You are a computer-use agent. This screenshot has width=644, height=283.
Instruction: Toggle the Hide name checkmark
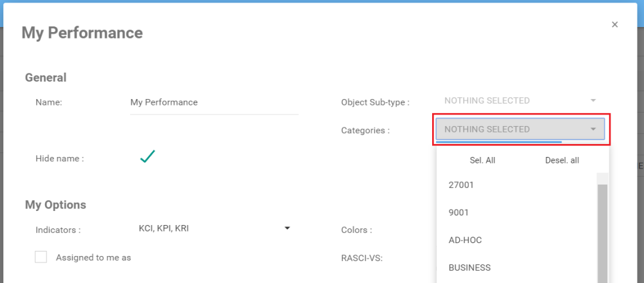pyautogui.click(x=147, y=156)
